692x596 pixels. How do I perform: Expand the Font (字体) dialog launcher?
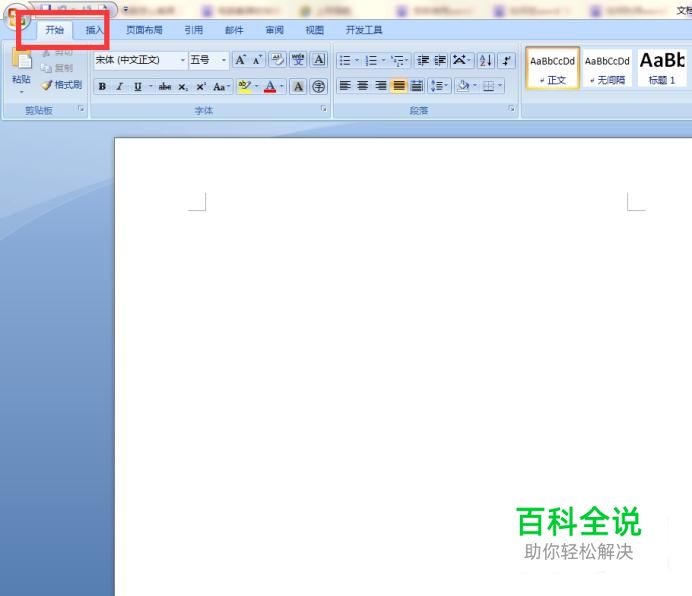[x=323, y=108]
